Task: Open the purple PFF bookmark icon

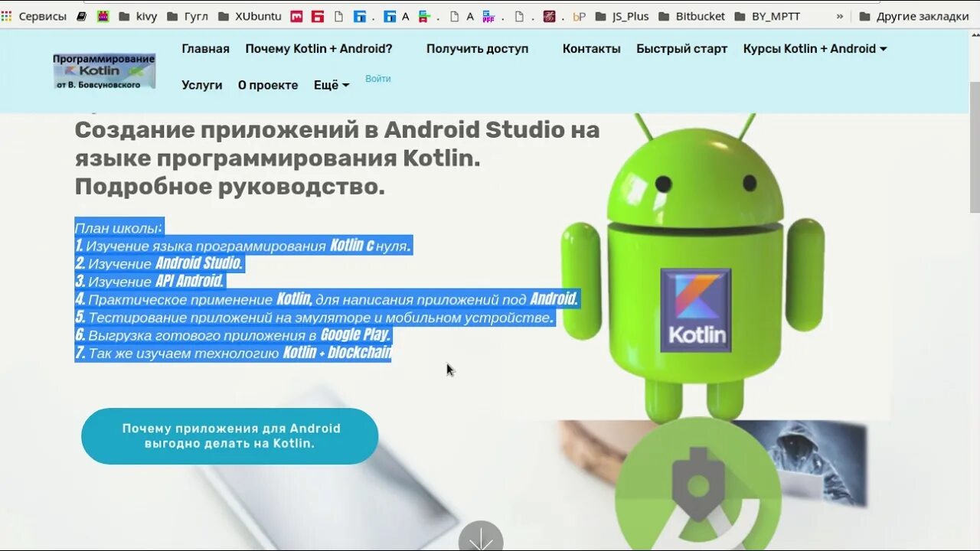Action: 488,16
